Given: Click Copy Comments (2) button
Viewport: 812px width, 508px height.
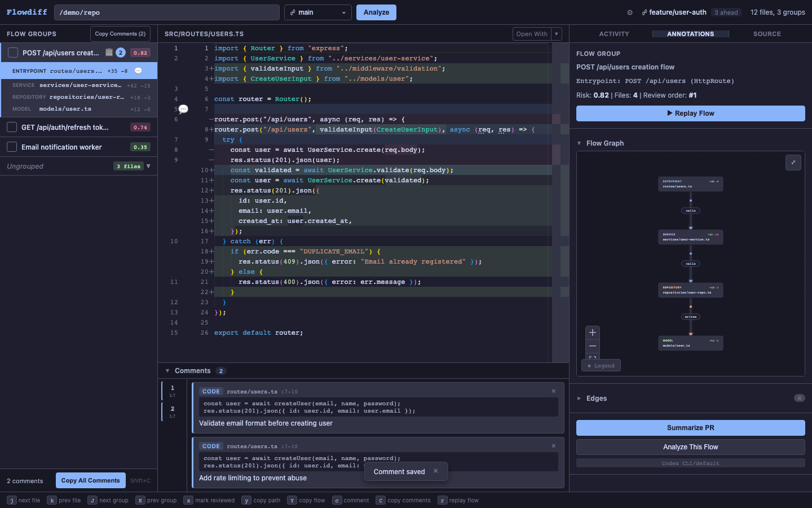Looking at the screenshot, I should (120, 34).
